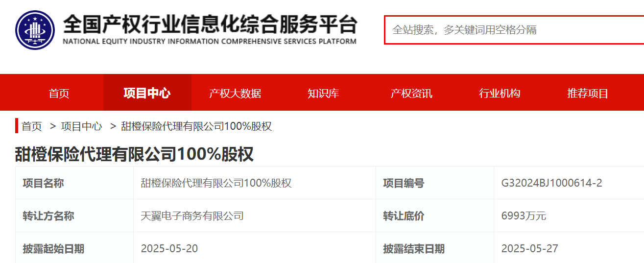Click the page heading 甜橙保险代理有限公司100%股权
The image size is (644, 263).
134,154
